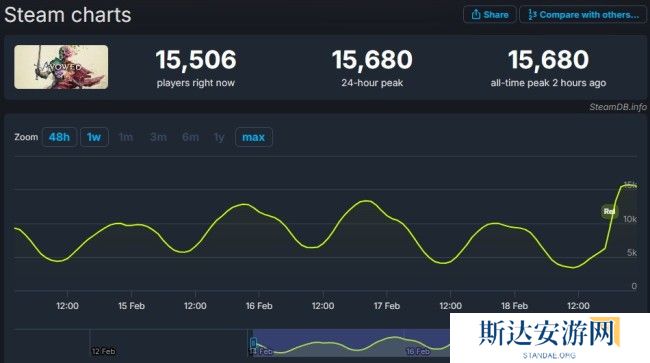Select the 1y zoom range
This screenshot has height=363, width=650.
click(219, 137)
